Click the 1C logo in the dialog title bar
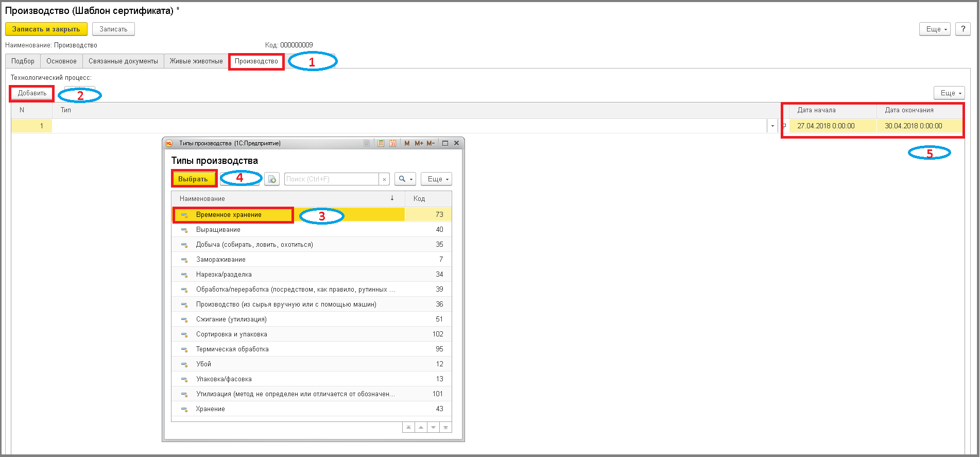The height and width of the screenshot is (457, 980). click(169, 143)
